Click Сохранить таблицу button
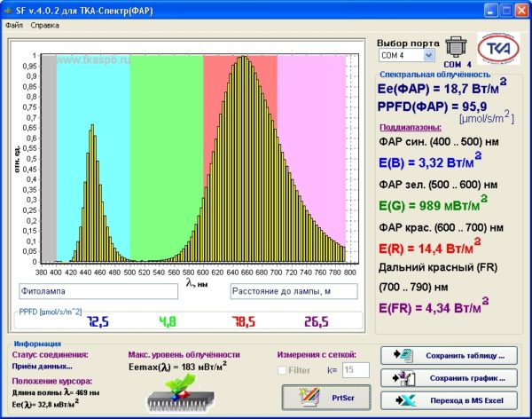532x419 pixels. coord(449,355)
